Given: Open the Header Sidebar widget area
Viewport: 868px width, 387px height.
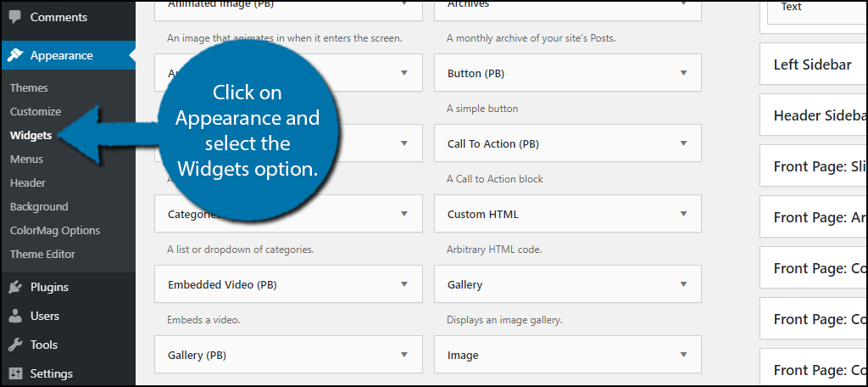Looking at the screenshot, I should click(813, 115).
